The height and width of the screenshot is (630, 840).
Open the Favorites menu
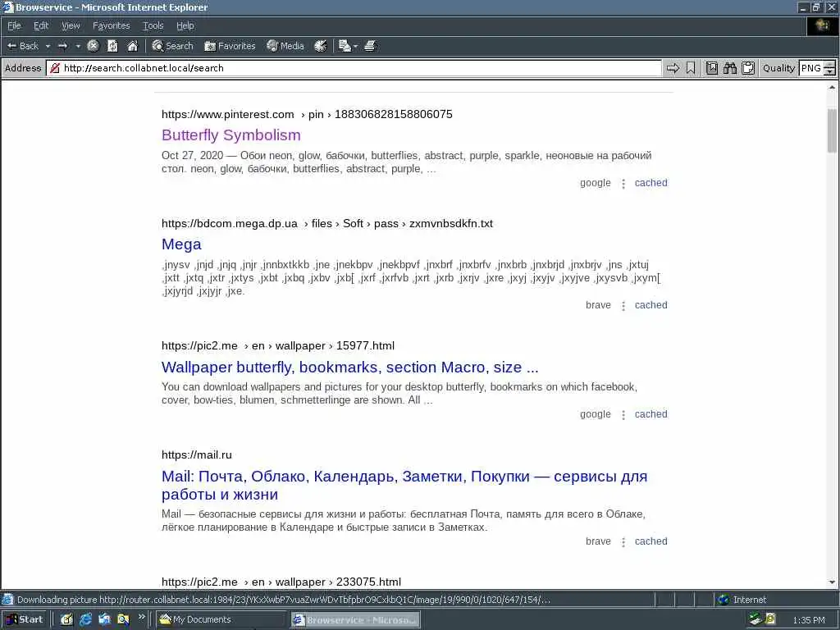click(111, 25)
